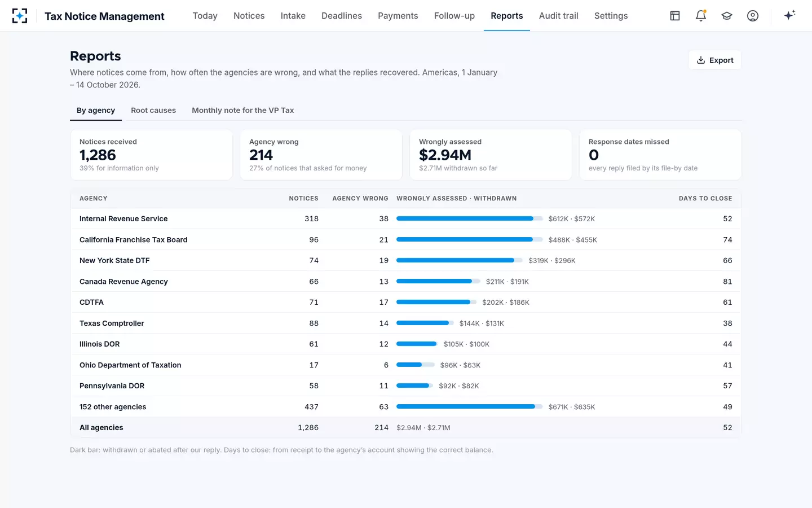Viewport: 812px width, 508px height.
Task: Click the Tax Notice Management logo icon
Action: pyautogui.click(x=20, y=16)
